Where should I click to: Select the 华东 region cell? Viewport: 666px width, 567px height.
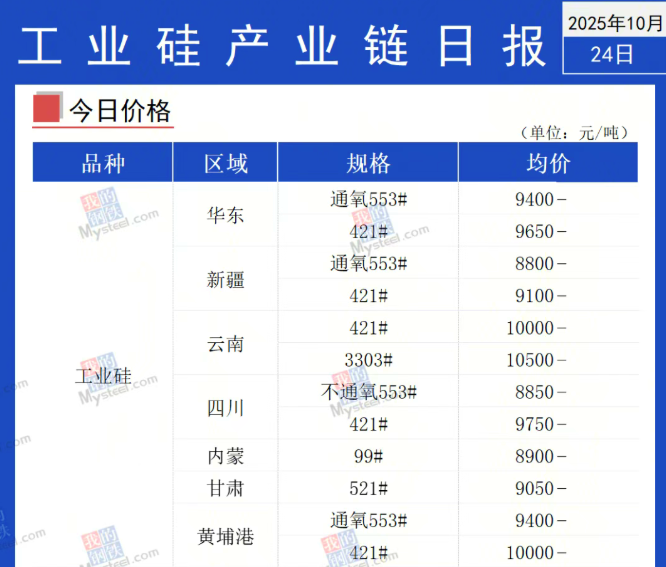coord(226,215)
